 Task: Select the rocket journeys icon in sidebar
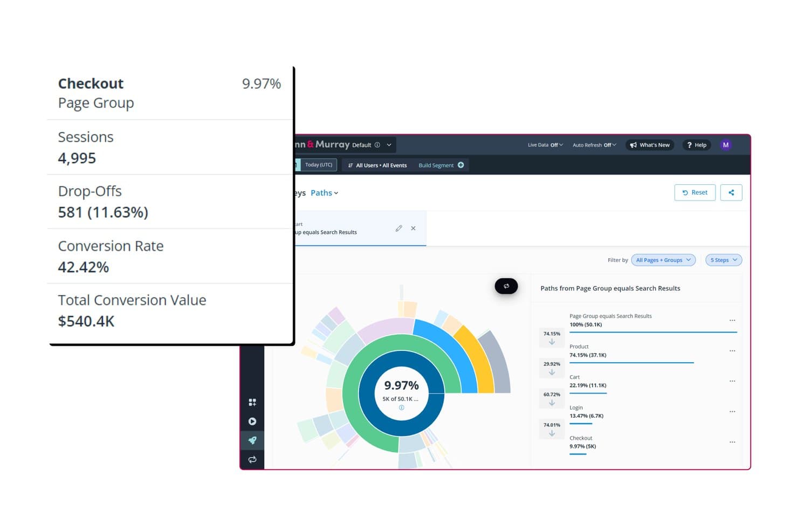(x=252, y=440)
